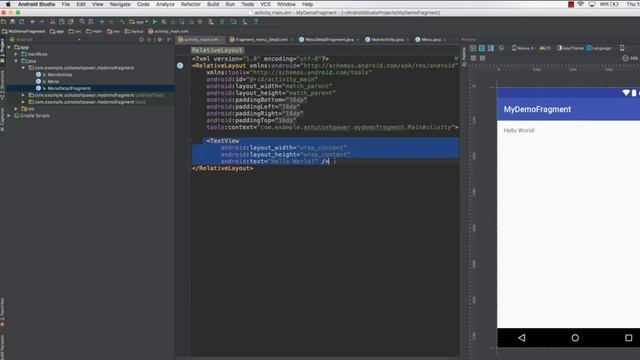Click the project pane gear settings icon
The image size is (640, 360).
pos(160,40)
